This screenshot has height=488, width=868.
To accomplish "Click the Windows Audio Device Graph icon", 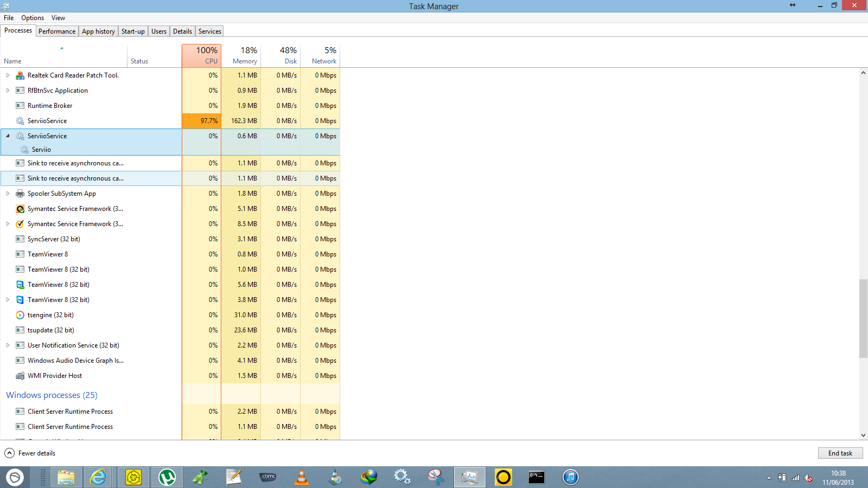I will tap(20, 361).
